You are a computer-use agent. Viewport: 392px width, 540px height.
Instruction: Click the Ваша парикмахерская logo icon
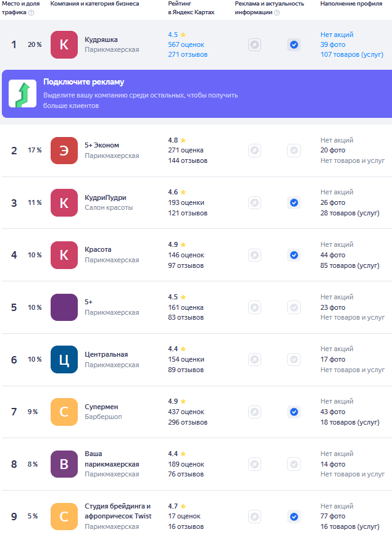pos(64,464)
